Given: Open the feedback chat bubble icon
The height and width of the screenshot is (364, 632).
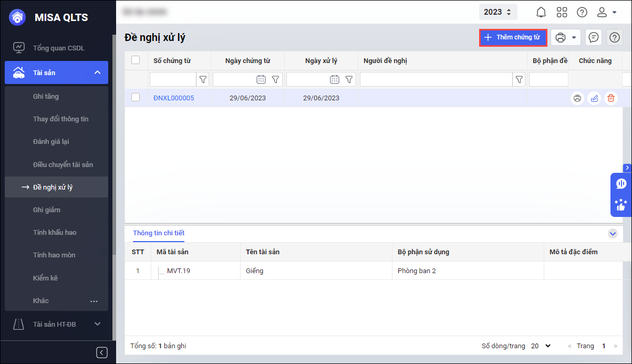Looking at the screenshot, I should tap(594, 37).
